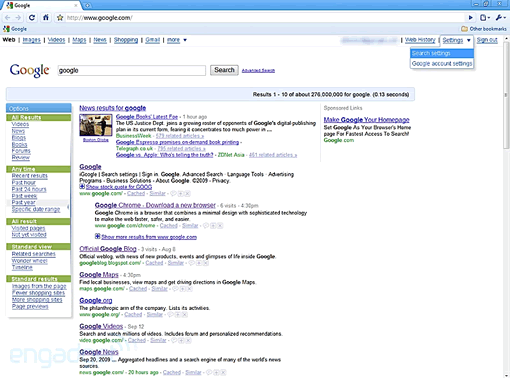Open the page menu icon
Image resolution: width=510 pixels, height=378 pixels.
point(485,18)
